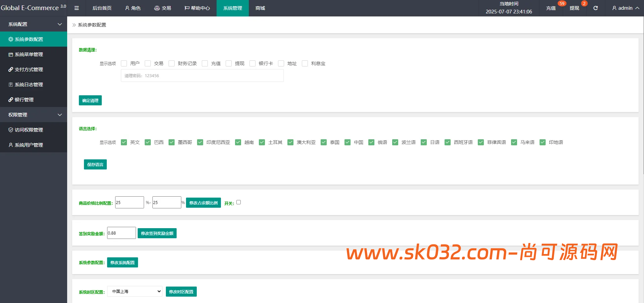This screenshot has height=303, width=644.
Task: Click the shield icon for 访问权限管理
Action: (11, 130)
